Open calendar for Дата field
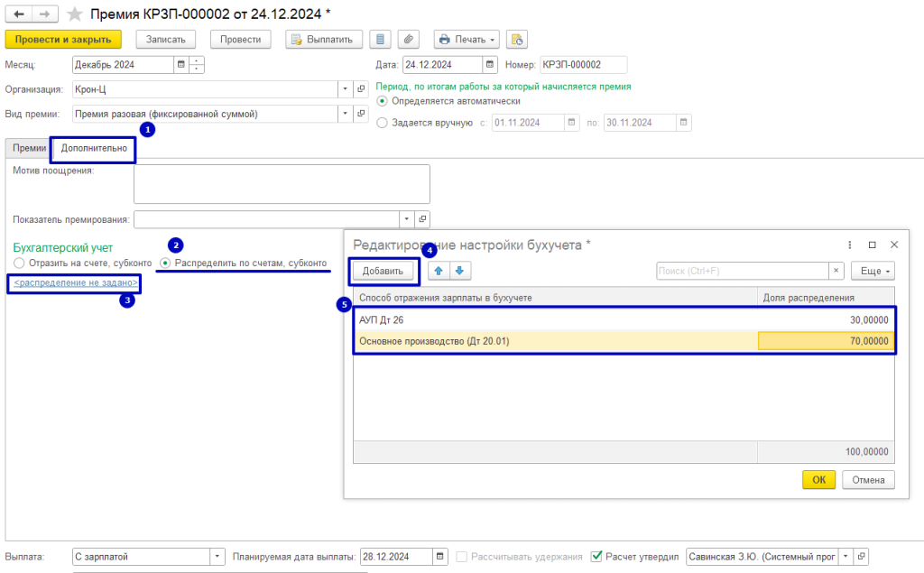This screenshot has height=573, width=924. (490, 64)
